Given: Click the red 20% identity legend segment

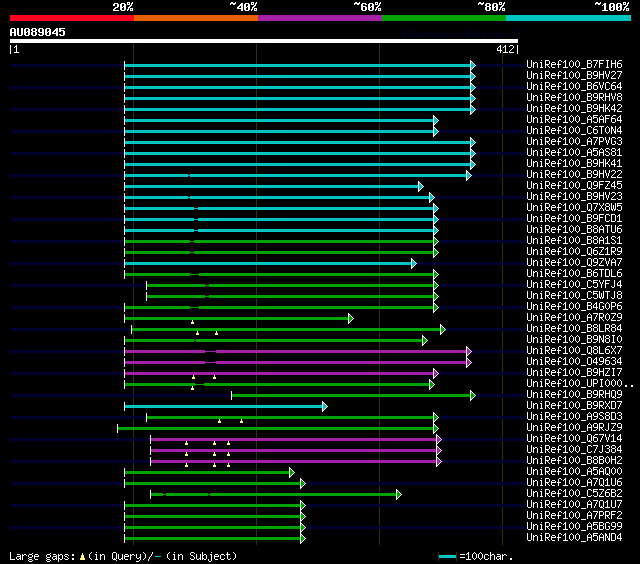Looking at the screenshot, I should [x=72, y=18].
